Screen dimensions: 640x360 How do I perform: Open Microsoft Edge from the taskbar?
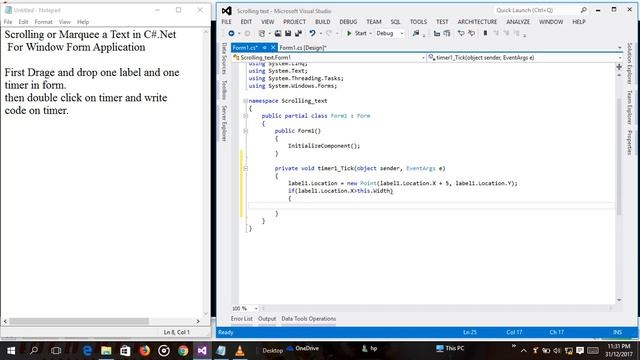point(87,351)
